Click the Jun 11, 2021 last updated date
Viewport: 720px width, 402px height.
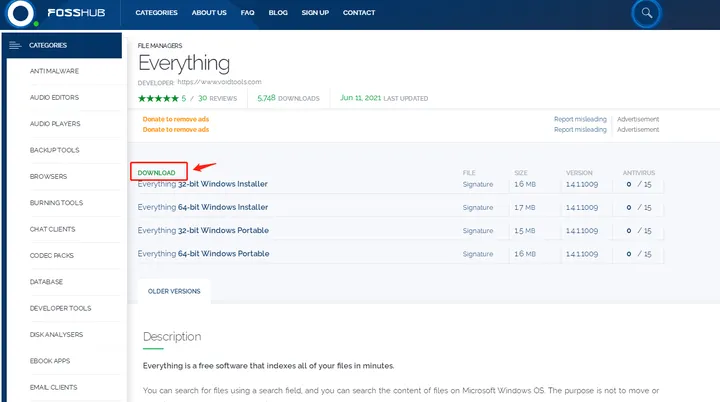coord(384,98)
